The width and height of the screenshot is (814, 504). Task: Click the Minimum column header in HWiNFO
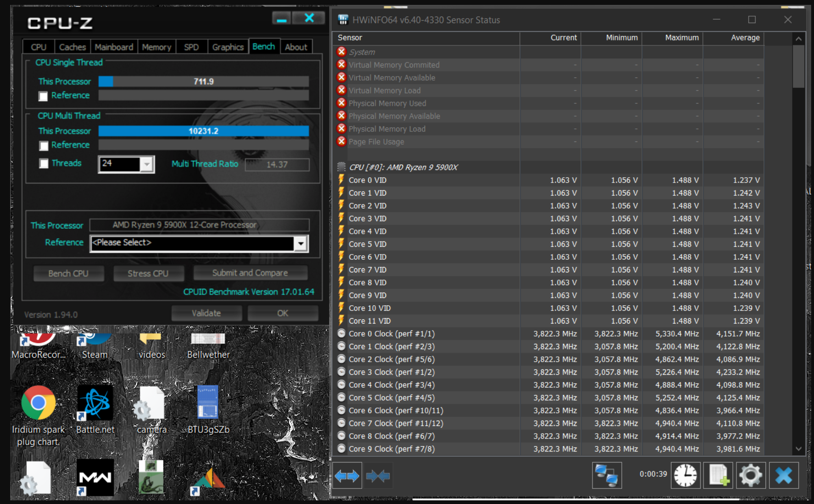click(612, 38)
